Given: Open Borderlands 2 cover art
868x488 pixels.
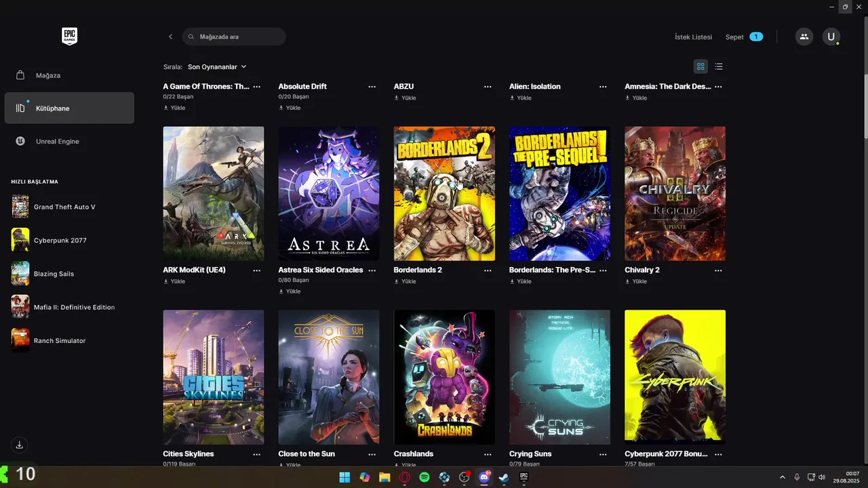Looking at the screenshot, I should point(444,194).
